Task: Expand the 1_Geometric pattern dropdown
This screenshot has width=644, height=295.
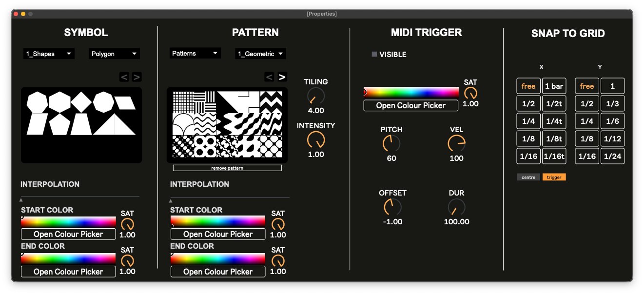Action: 261,54
